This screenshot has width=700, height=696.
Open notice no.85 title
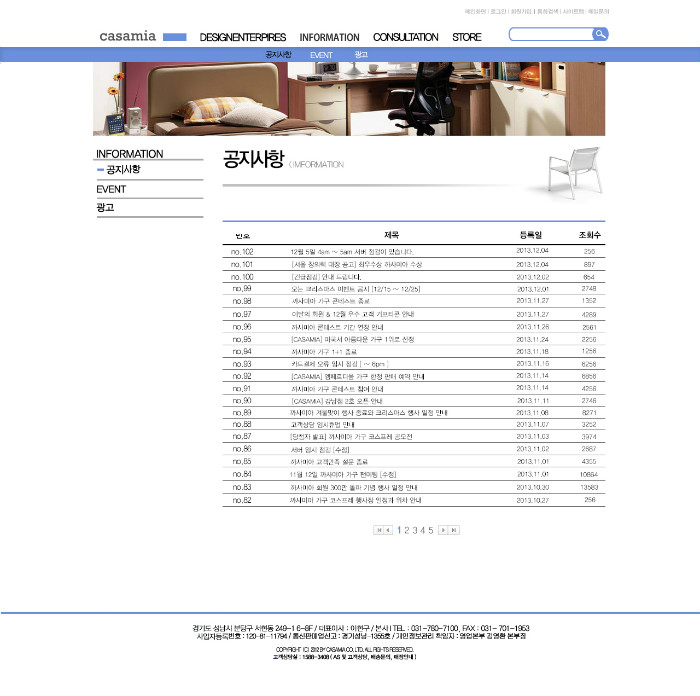pyautogui.click(x=329, y=462)
